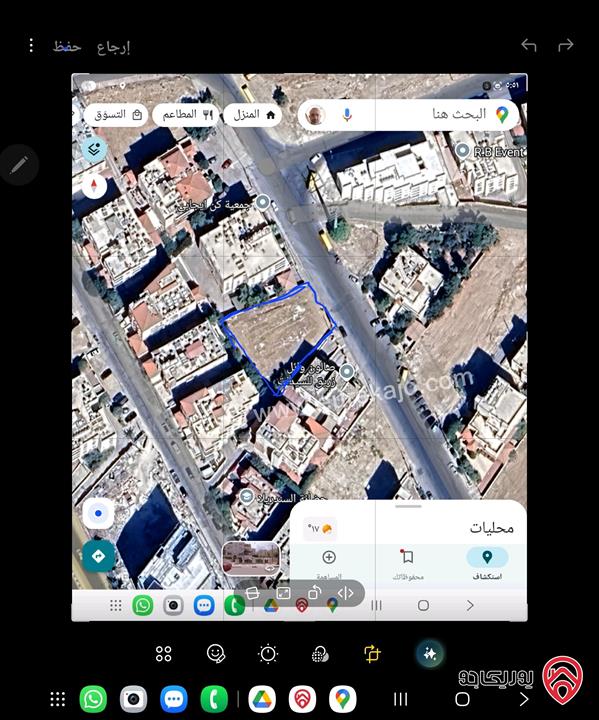Tap the blue microphone voice search icon
Screen dimensions: 599x720
(x=347, y=115)
